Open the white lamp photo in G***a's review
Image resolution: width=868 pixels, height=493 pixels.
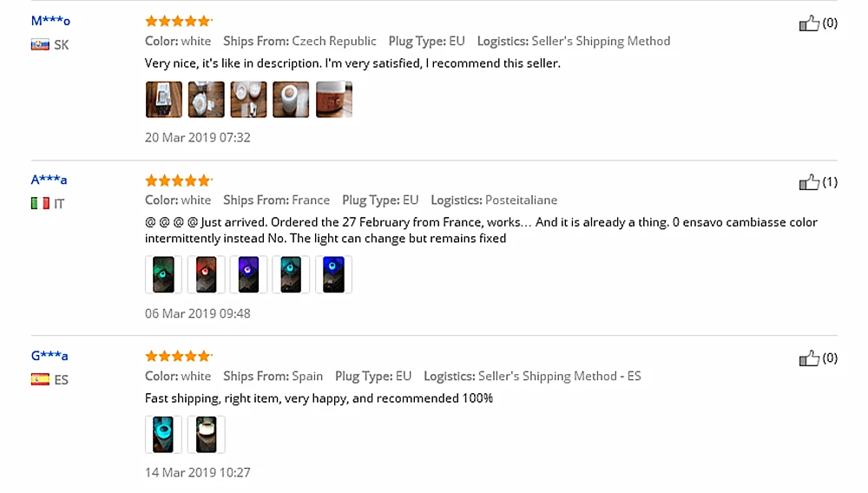click(x=206, y=434)
